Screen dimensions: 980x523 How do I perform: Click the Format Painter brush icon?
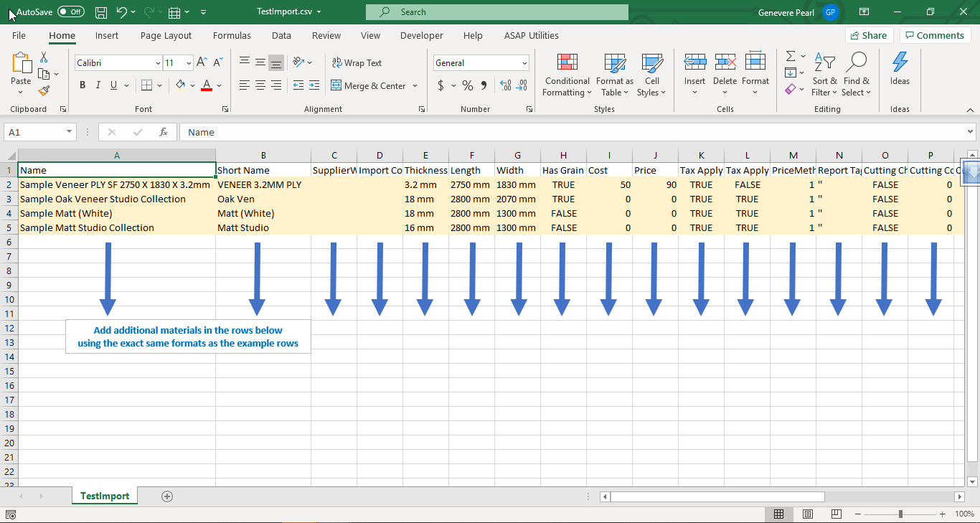pyautogui.click(x=44, y=91)
